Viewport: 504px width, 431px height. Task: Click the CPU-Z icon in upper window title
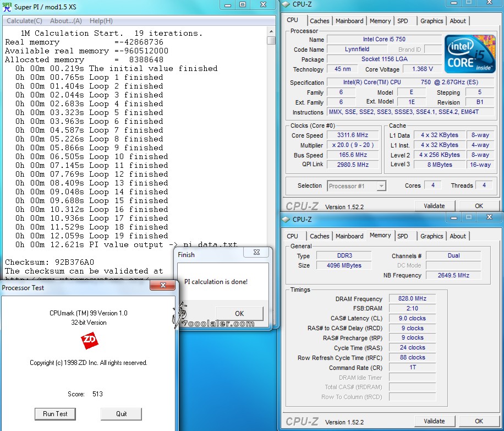pos(286,4)
